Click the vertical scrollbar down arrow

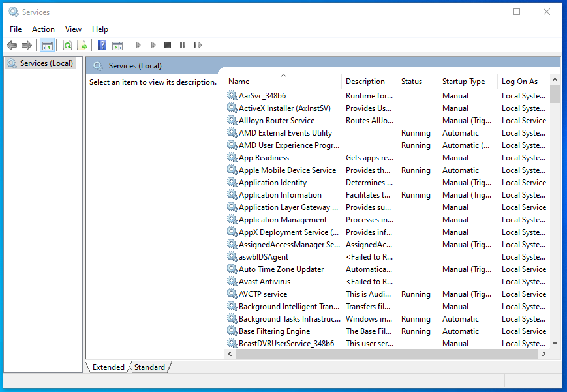pos(555,343)
